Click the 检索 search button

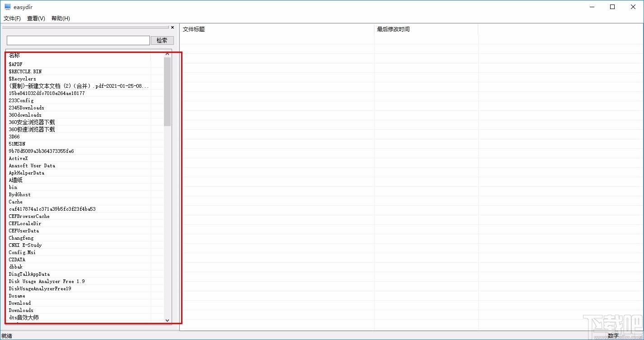[x=162, y=40]
